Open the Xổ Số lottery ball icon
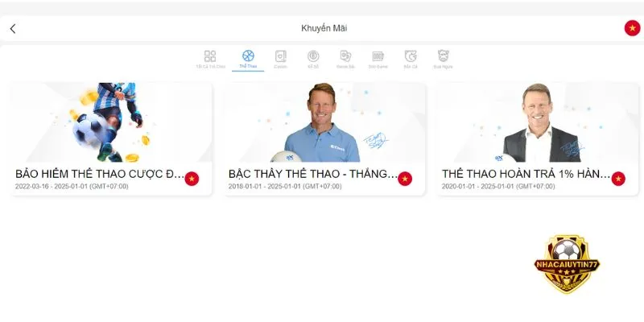Image resolution: width=644 pixels, height=322 pixels. [x=313, y=56]
